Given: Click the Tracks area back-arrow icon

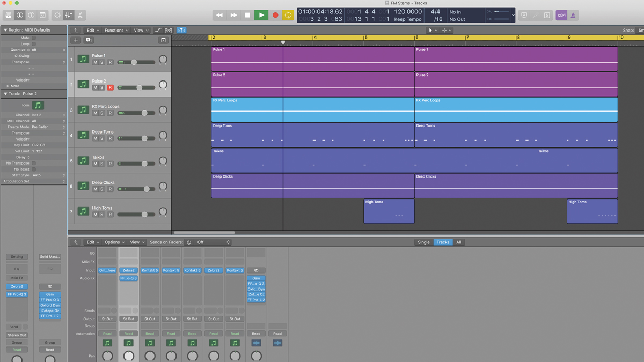Looking at the screenshot, I should point(76,31).
